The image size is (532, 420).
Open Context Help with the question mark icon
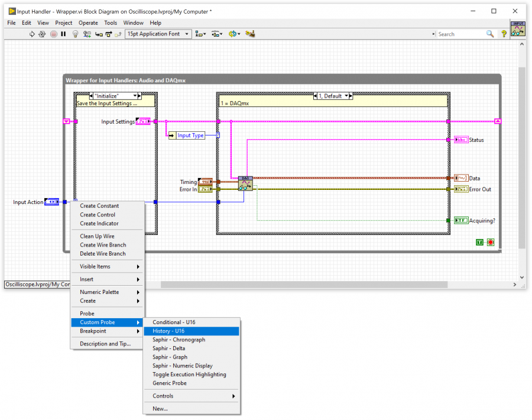(503, 34)
